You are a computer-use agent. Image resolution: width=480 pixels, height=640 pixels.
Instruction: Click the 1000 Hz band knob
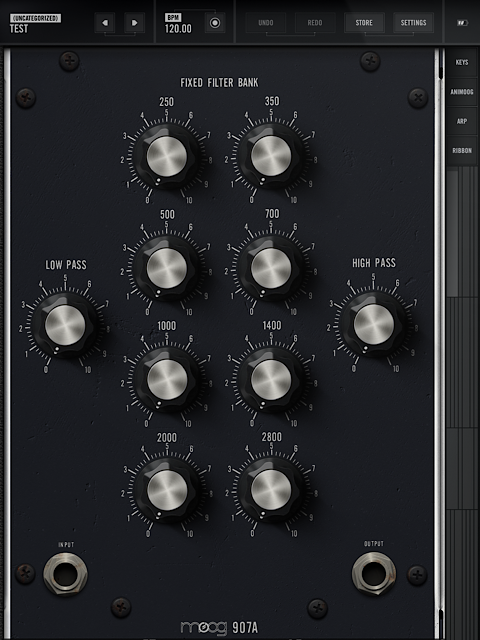coord(167,380)
